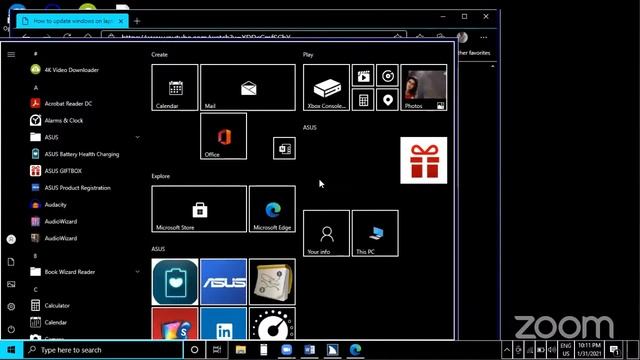Click the letter A section header
Image resolution: width=640 pixels, height=360 pixels.
[36, 88]
